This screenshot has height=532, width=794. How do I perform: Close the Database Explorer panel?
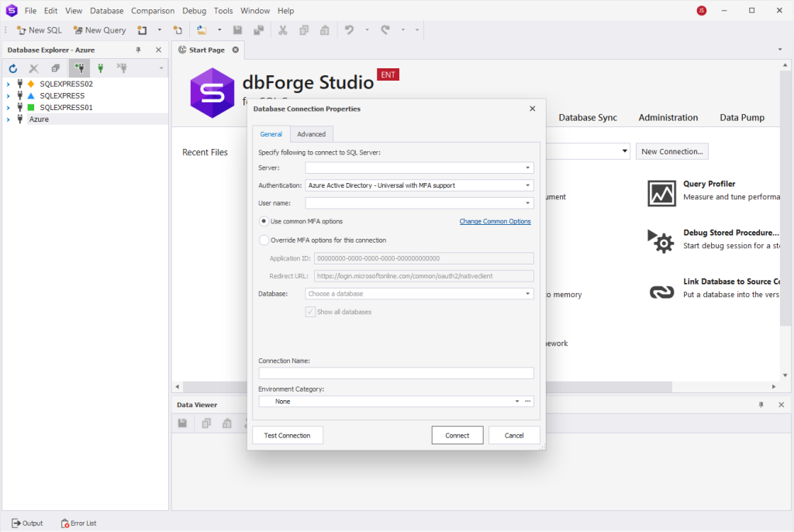(158, 50)
